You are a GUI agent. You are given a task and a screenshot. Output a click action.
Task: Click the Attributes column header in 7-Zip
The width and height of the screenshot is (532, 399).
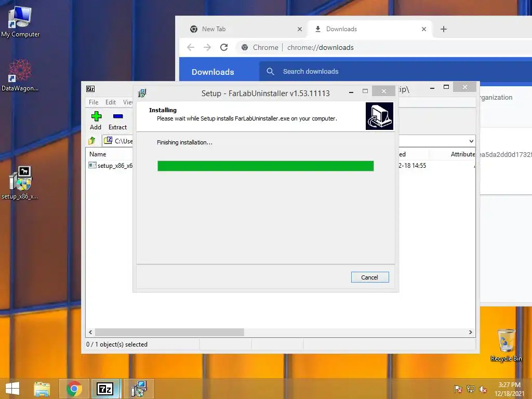click(x=463, y=154)
